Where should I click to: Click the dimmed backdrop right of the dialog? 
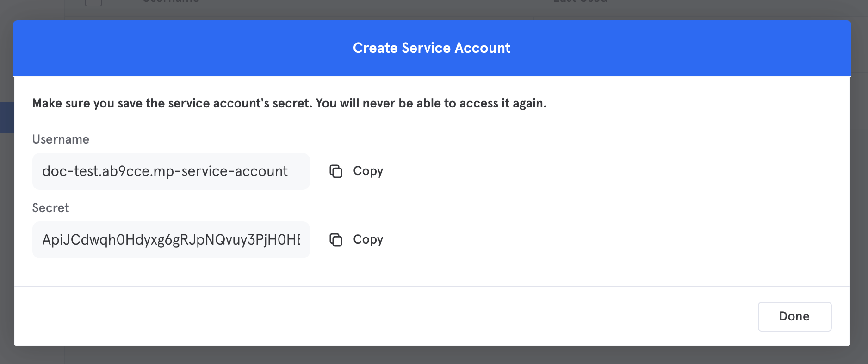click(x=860, y=185)
